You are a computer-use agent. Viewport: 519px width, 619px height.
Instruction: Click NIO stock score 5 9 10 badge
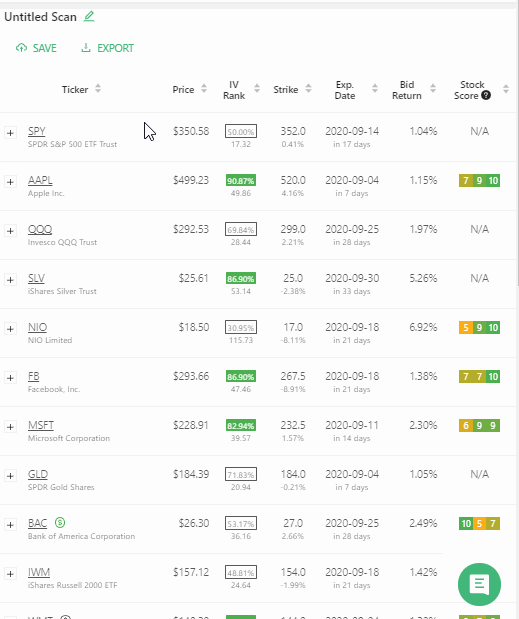pos(480,327)
